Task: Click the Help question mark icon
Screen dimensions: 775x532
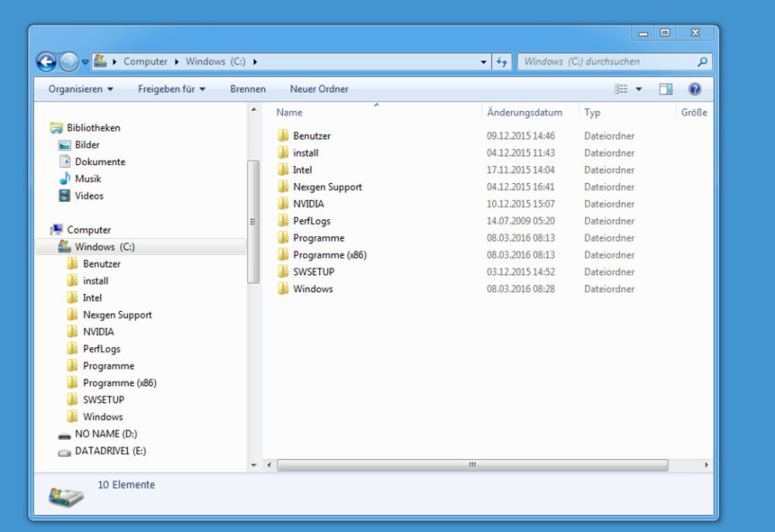Action: (x=695, y=89)
